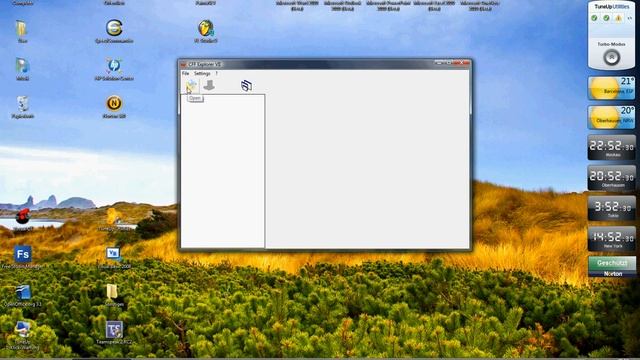
Task: Click the CFF Explorer title bar icon
Action: (x=184, y=64)
